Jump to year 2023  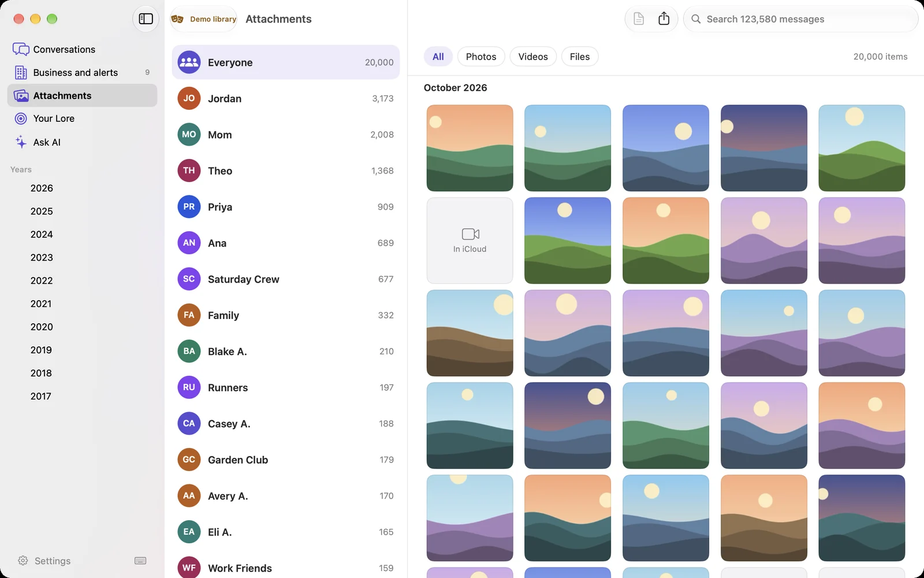pyautogui.click(x=42, y=257)
